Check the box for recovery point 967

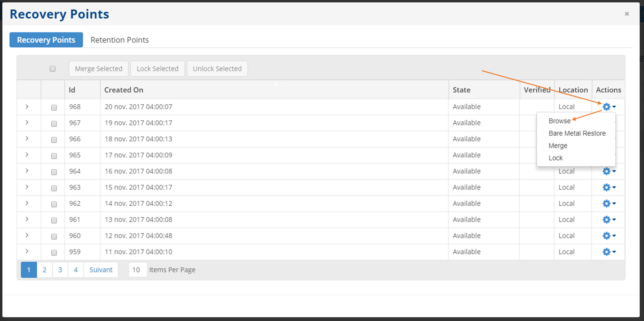coord(54,124)
